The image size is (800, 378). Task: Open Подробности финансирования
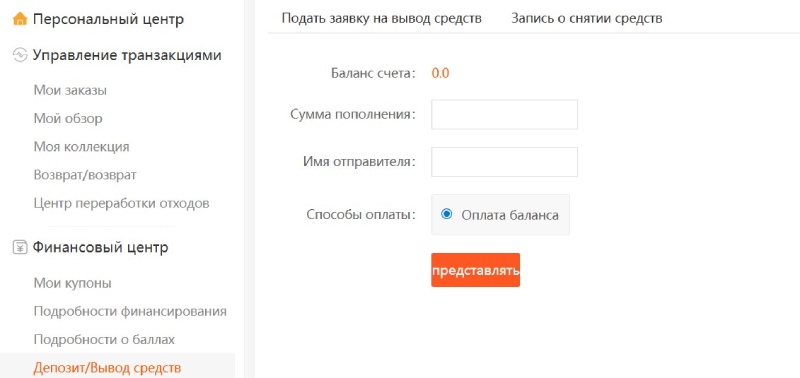coord(130,311)
